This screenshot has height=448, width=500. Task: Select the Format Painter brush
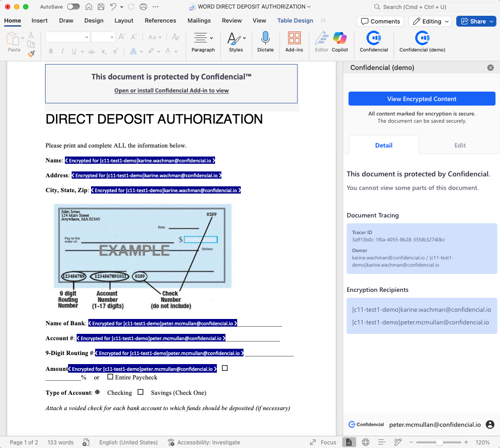tap(31, 54)
